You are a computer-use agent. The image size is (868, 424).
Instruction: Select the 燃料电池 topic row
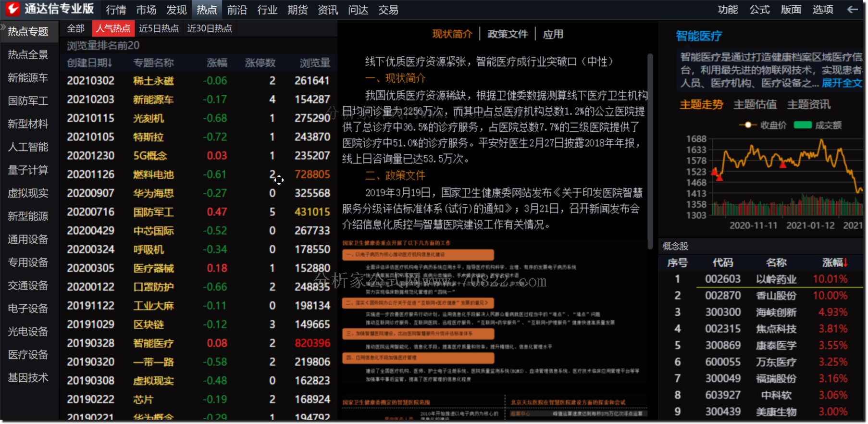198,175
